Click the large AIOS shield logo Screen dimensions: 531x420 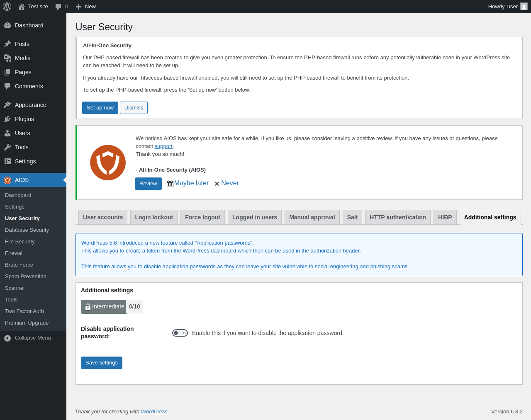tap(108, 163)
